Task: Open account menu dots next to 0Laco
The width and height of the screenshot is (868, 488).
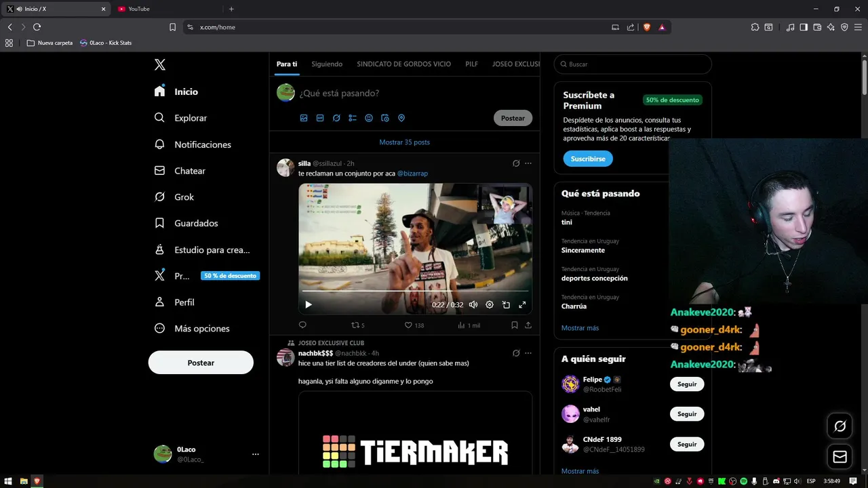Action: [x=256, y=454]
